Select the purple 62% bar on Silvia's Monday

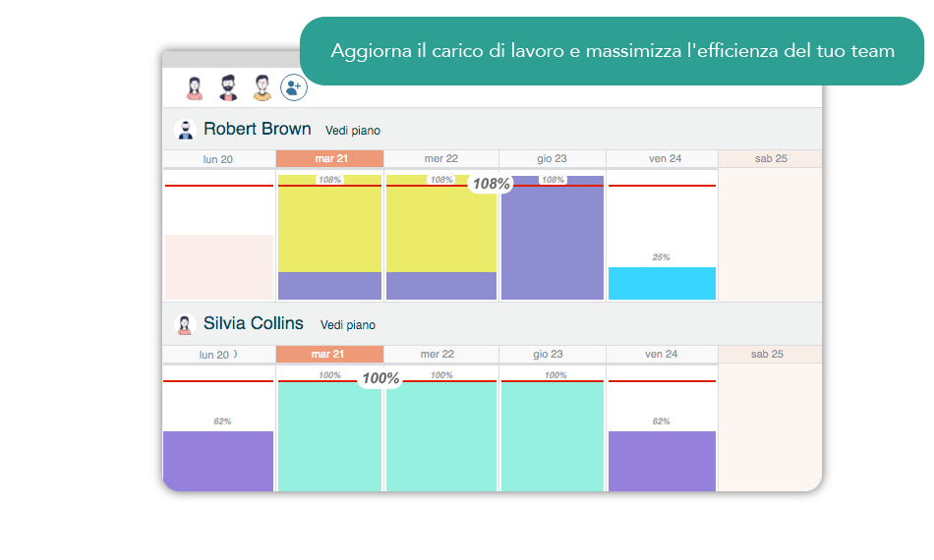pyautogui.click(x=218, y=460)
